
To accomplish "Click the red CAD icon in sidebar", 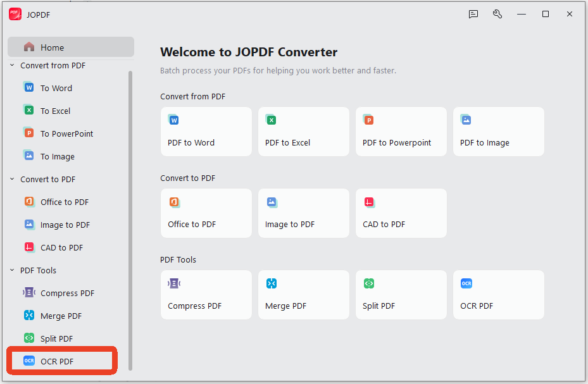I will pyautogui.click(x=29, y=247).
